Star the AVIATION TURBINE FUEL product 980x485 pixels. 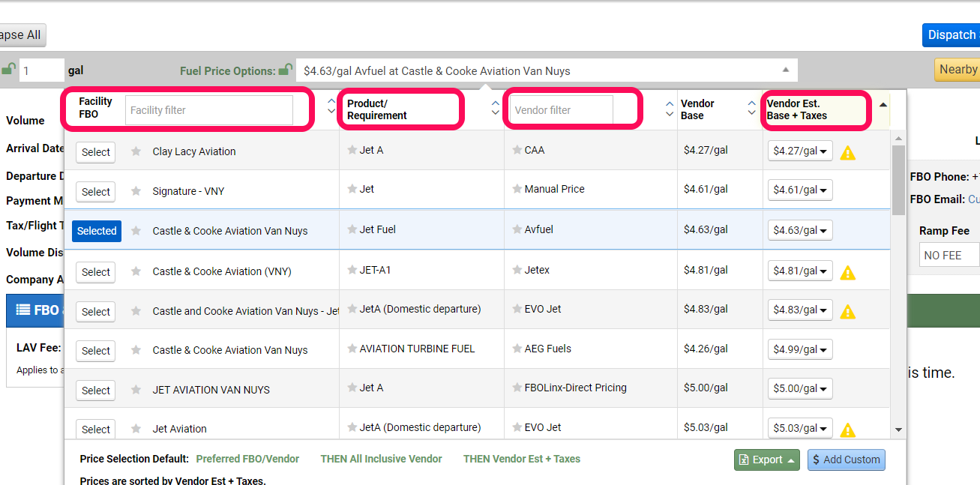tap(352, 349)
